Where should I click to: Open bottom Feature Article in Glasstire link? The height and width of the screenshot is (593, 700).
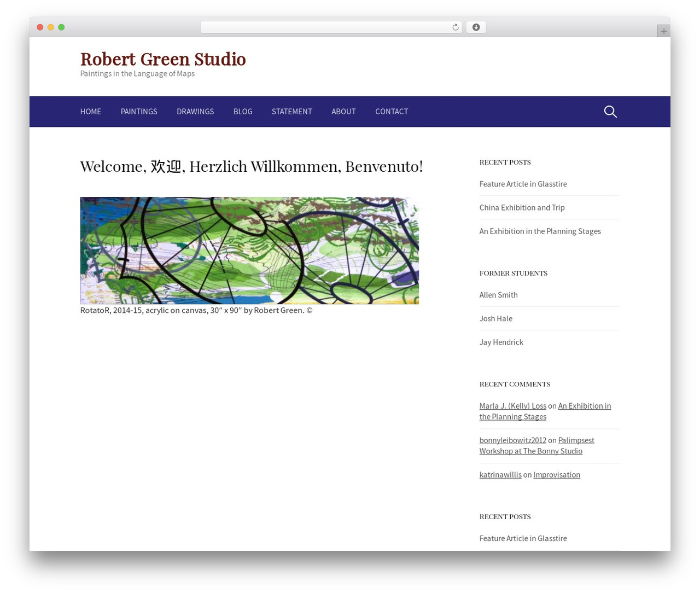point(523,538)
